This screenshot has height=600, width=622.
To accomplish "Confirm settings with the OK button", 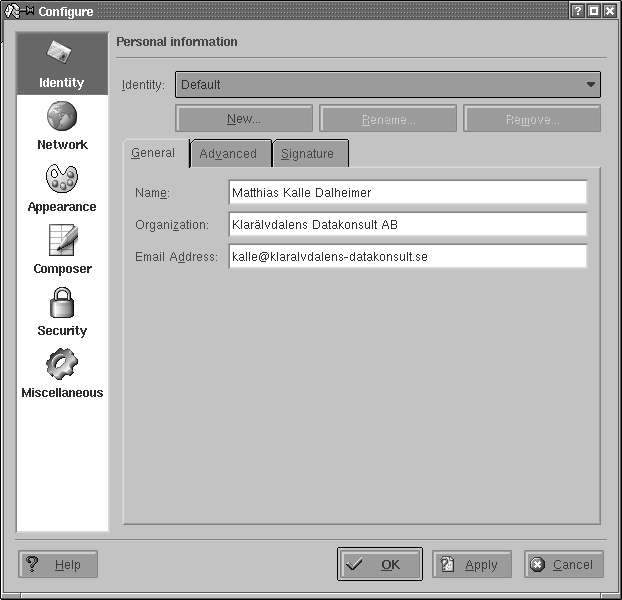I will [380, 564].
